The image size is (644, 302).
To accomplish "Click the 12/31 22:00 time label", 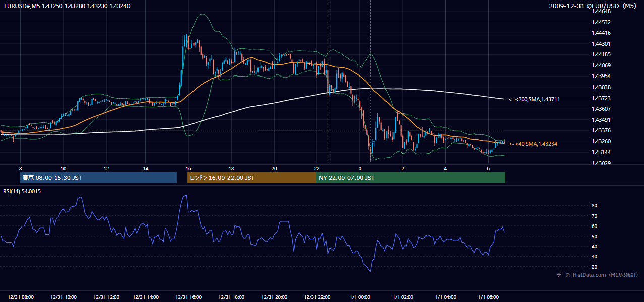I will pos(317,297).
